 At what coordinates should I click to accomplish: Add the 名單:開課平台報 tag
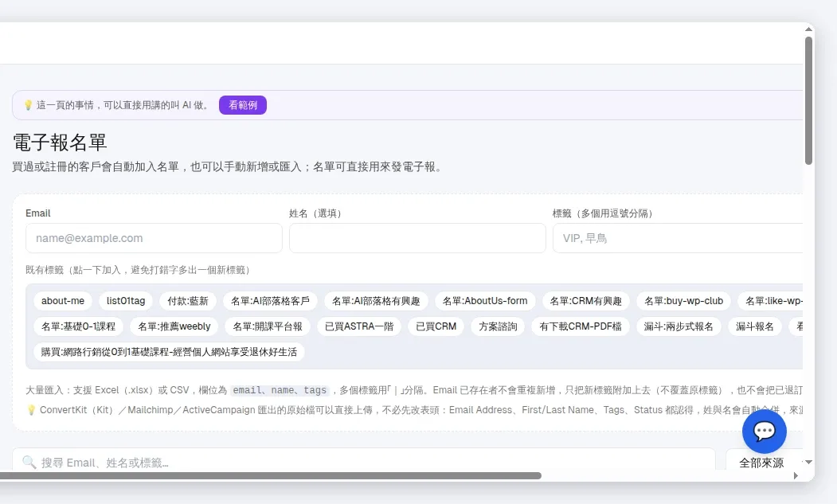tap(268, 326)
